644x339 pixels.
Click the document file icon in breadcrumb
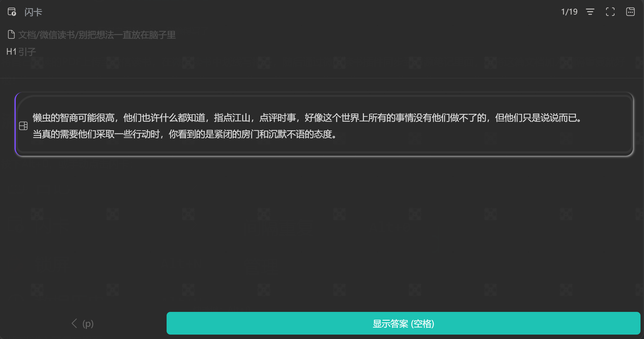click(11, 35)
